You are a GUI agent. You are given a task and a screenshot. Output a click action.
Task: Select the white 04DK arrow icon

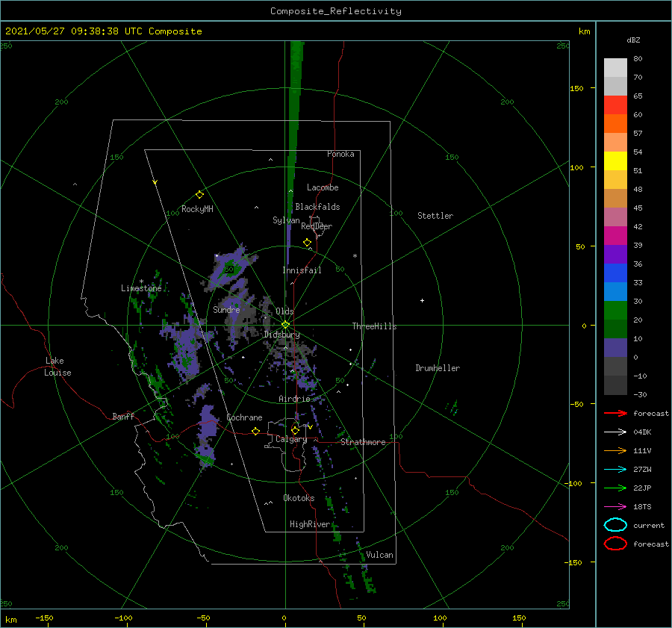click(x=615, y=432)
